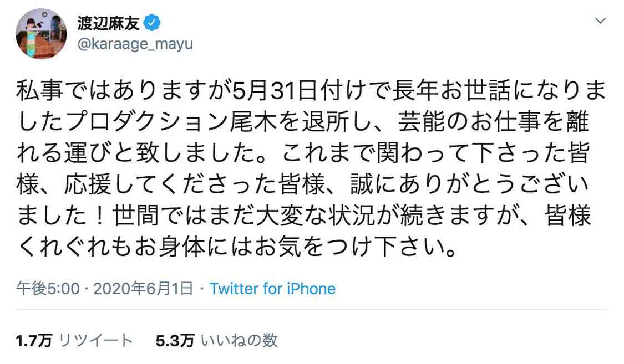The image size is (624, 364).
Task: Click the tweet's first line starting 私事ではありますが
Action: (311, 91)
